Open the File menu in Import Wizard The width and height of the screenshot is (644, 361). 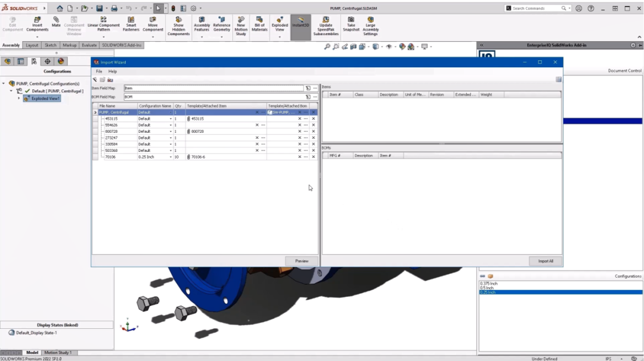pos(99,71)
